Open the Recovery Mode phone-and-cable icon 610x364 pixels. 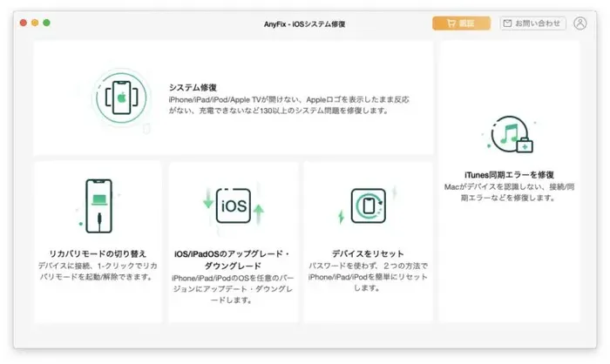point(98,206)
